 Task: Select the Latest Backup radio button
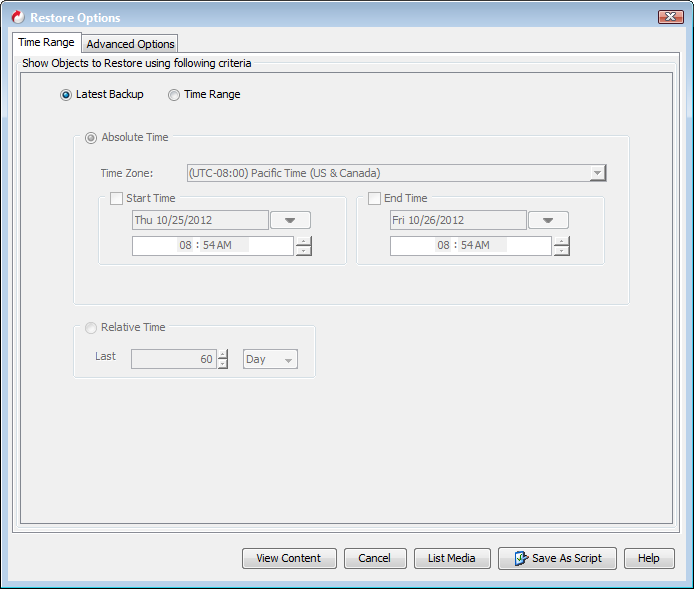click(66, 95)
